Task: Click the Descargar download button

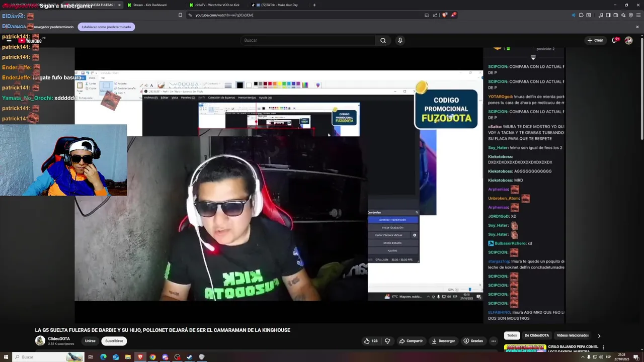Action: pos(443,341)
